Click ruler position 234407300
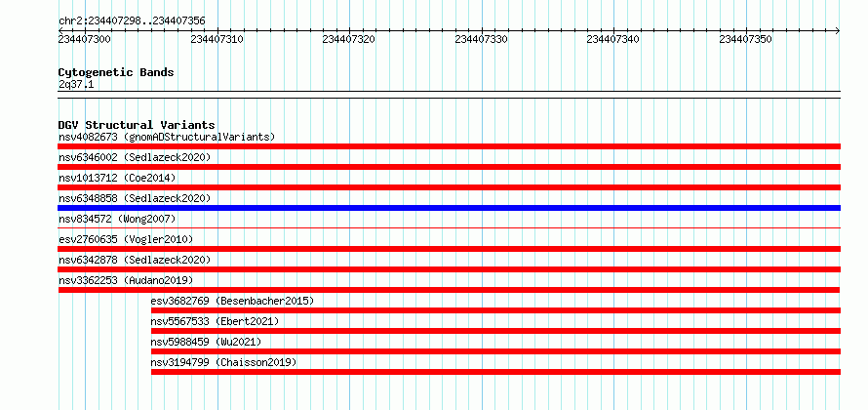This screenshot has width=868, height=410. 85,39
